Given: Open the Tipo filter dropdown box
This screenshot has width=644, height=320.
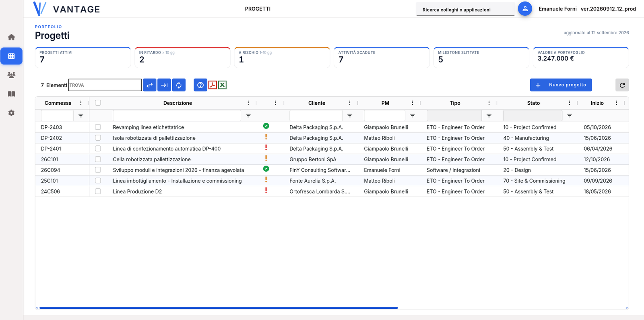Looking at the screenshot, I should [x=454, y=116].
